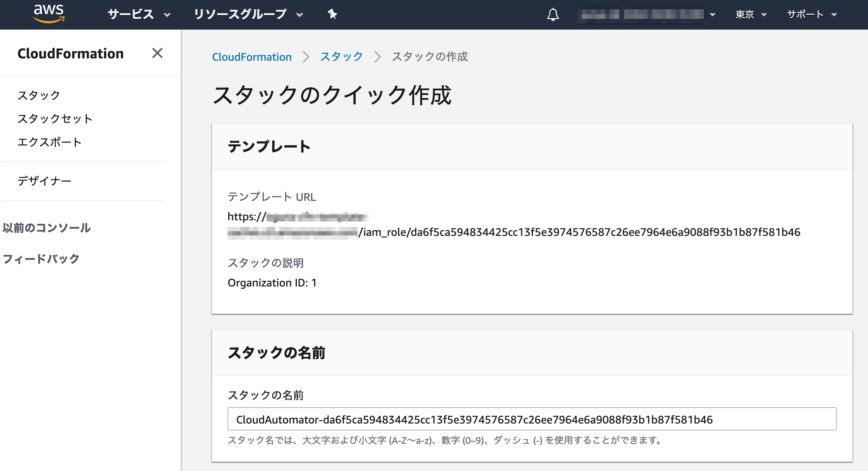Open the 東京 region selector

751,15
